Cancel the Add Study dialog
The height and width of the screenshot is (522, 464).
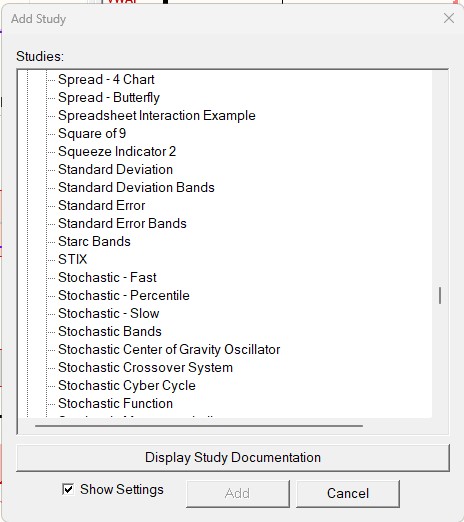(348, 493)
